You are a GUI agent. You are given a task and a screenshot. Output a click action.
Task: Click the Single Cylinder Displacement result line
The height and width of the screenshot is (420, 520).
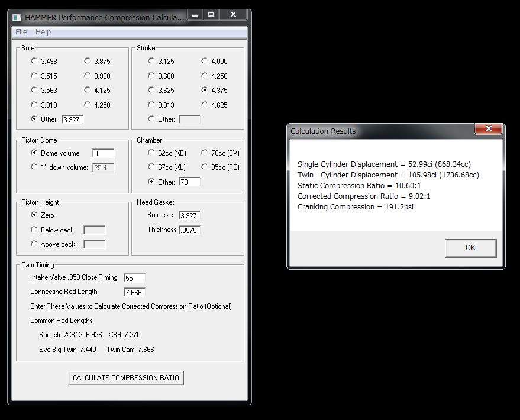[x=384, y=164]
